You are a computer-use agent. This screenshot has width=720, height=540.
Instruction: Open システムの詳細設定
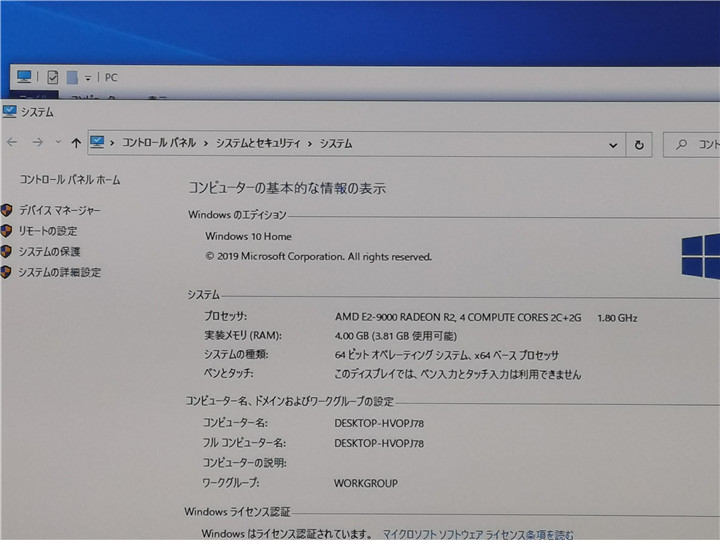[x=59, y=272]
